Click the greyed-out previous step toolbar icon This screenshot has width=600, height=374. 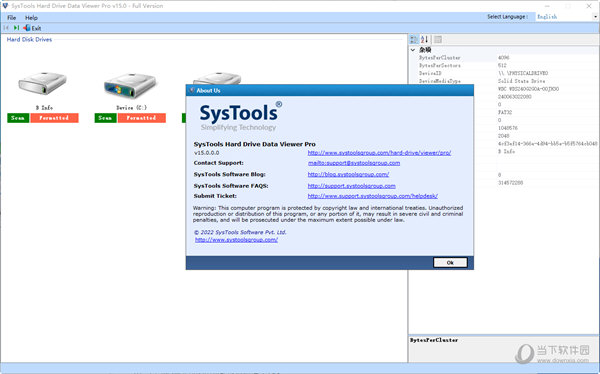6,28
